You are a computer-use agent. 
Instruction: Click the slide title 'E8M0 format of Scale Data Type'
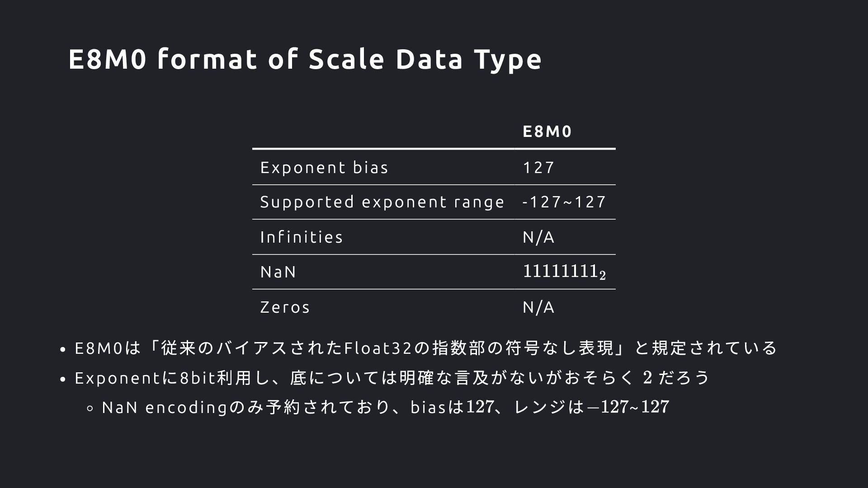tap(305, 59)
